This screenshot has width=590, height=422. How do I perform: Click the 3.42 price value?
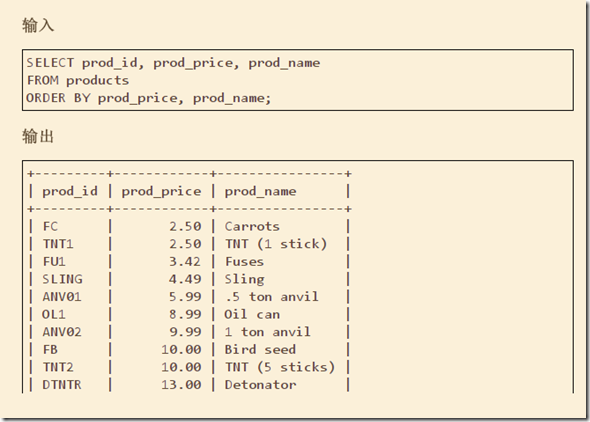click(x=185, y=262)
